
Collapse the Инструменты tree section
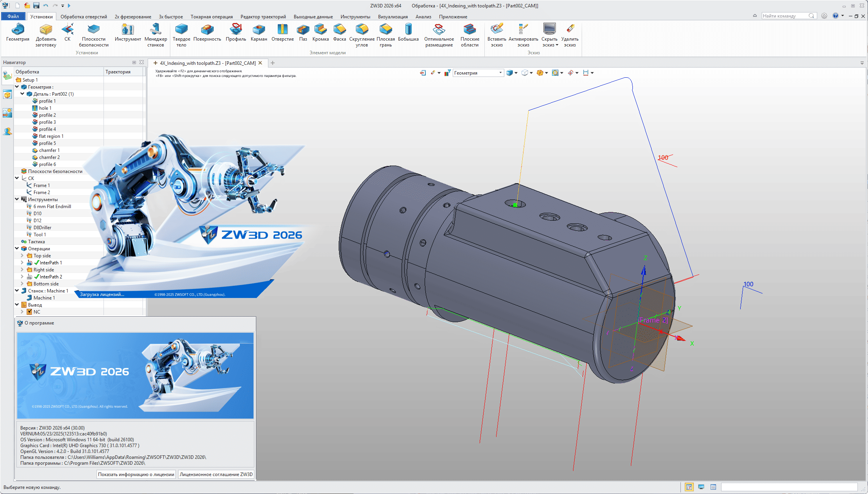[16, 199]
